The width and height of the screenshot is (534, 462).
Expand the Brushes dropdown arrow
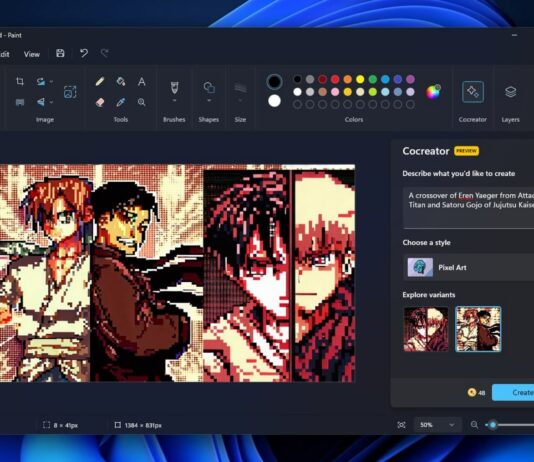coord(174,101)
